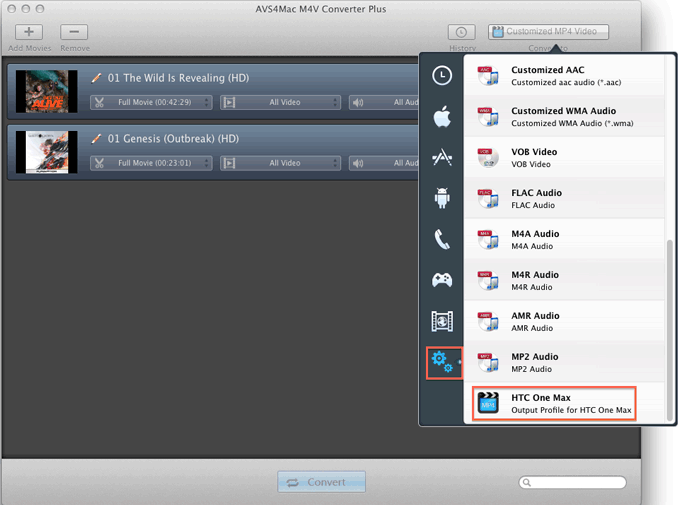Click video track icon for Genesis (Outbreak)
This screenshot has height=505, width=678.
click(x=229, y=163)
